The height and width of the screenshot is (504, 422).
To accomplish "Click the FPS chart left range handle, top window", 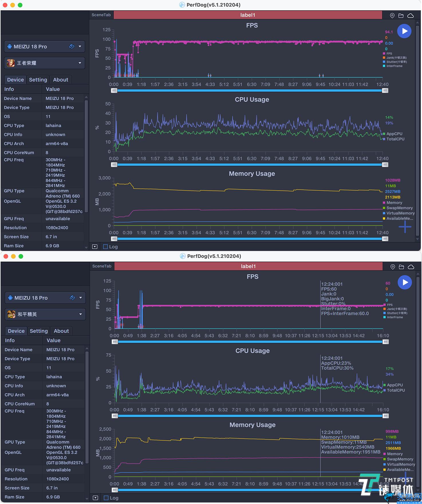I will tap(114, 91).
